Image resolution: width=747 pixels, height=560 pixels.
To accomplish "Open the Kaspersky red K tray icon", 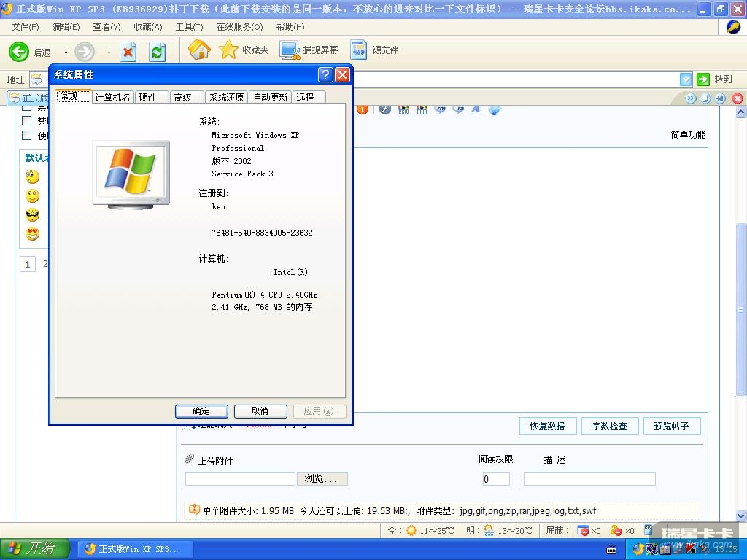I will (691, 549).
